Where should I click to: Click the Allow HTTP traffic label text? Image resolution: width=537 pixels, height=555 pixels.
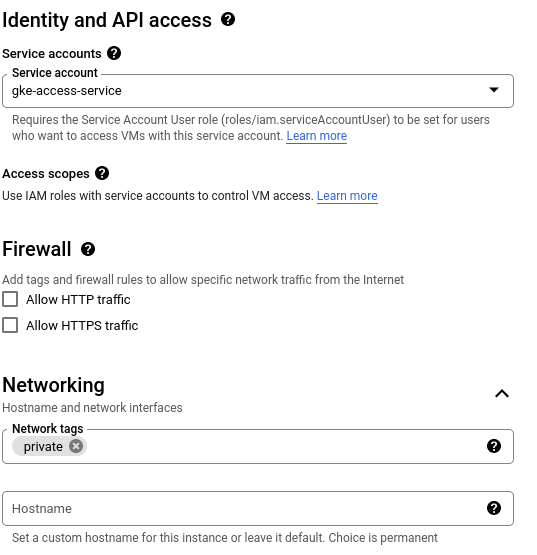click(78, 300)
